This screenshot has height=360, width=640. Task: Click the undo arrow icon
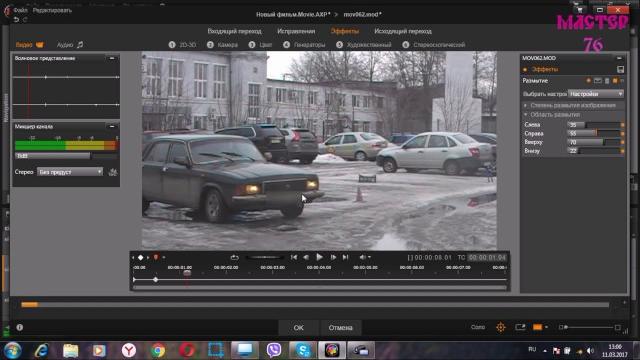16,20
